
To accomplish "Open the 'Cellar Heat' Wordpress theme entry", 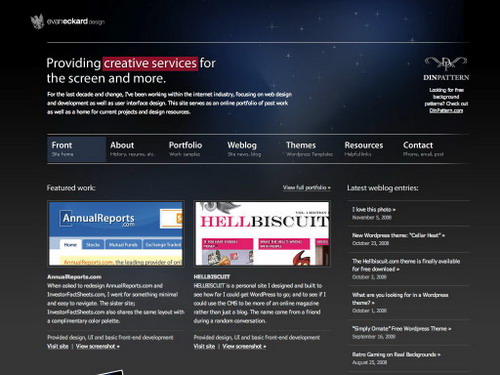I will point(398,235).
